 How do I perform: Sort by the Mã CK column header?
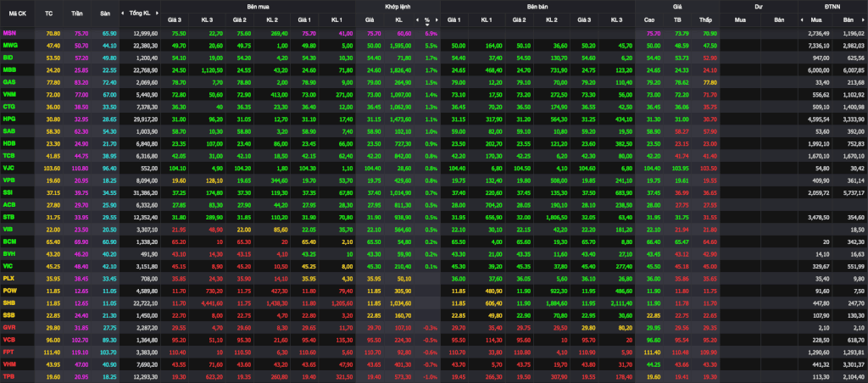tap(17, 14)
